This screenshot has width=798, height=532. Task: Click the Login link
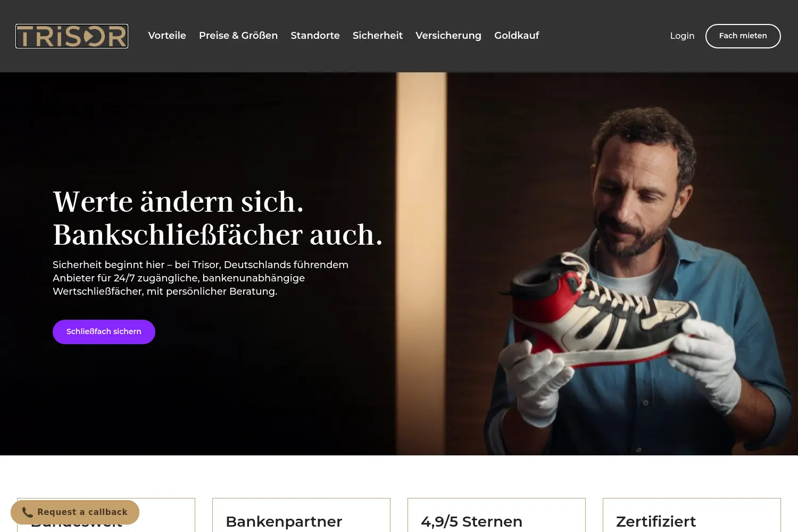click(682, 36)
